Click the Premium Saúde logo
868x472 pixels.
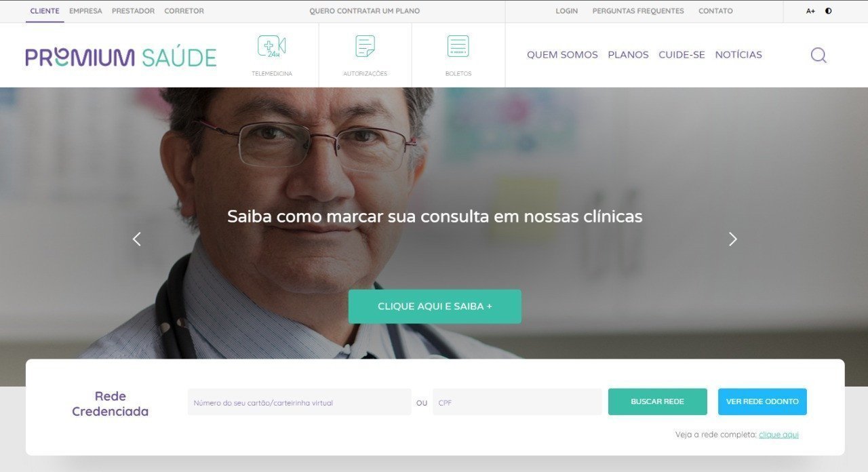click(121, 57)
